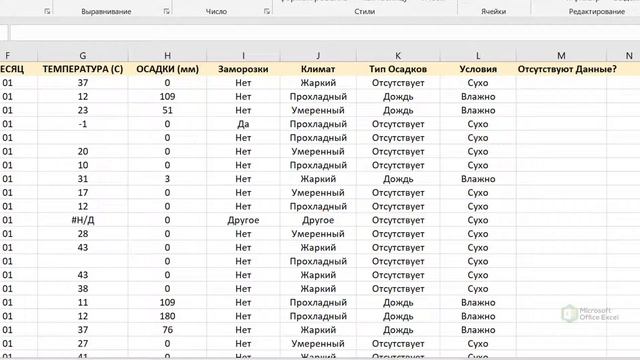This screenshot has height=360, width=640.
Task: Select column I header
Action: pyautogui.click(x=243, y=56)
